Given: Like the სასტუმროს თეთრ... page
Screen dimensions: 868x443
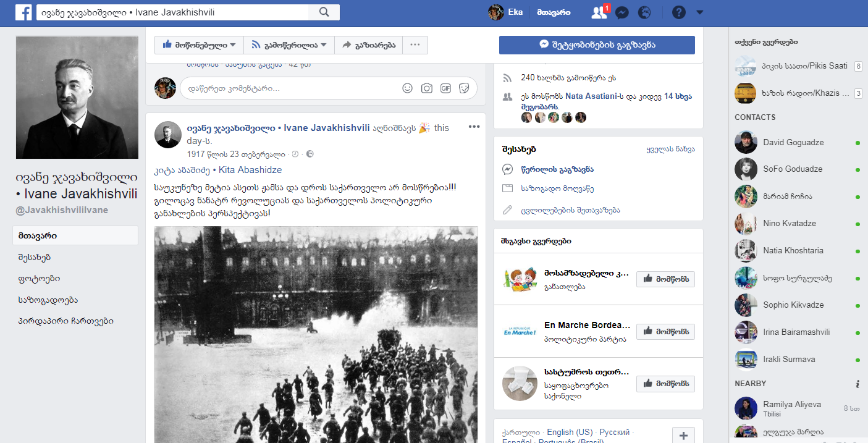Looking at the screenshot, I should pyautogui.click(x=665, y=384).
